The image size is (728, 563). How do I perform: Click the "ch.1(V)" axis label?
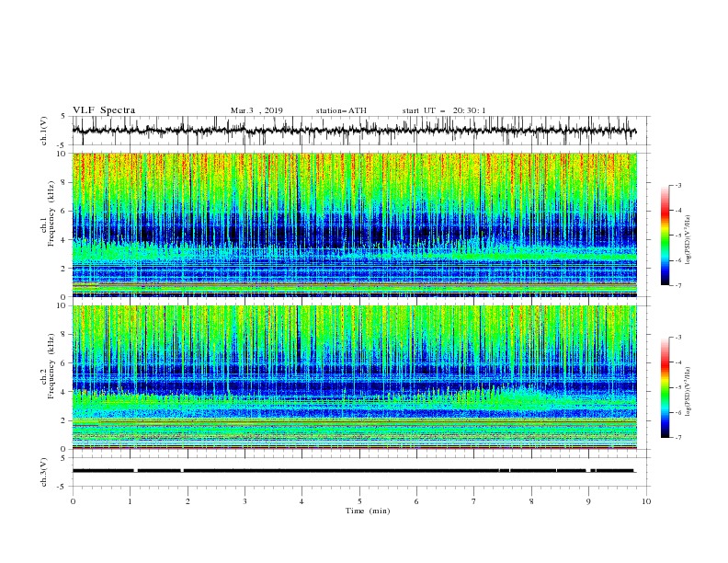(44, 131)
